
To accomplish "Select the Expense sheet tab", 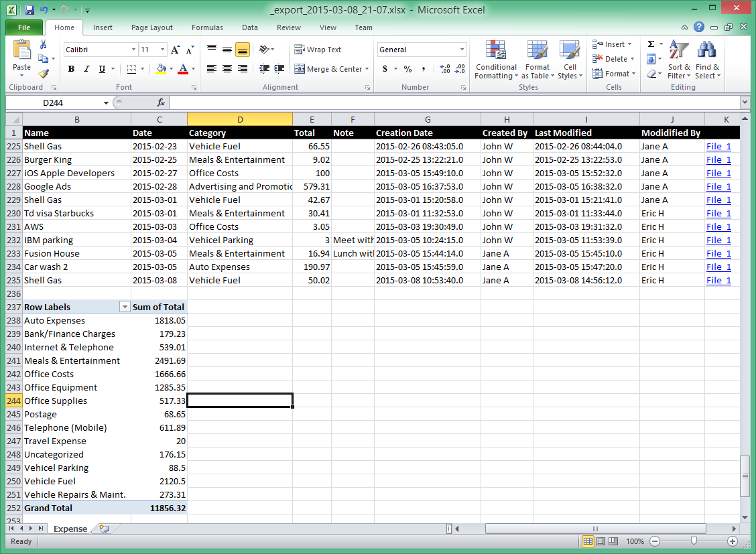I will [x=70, y=529].
